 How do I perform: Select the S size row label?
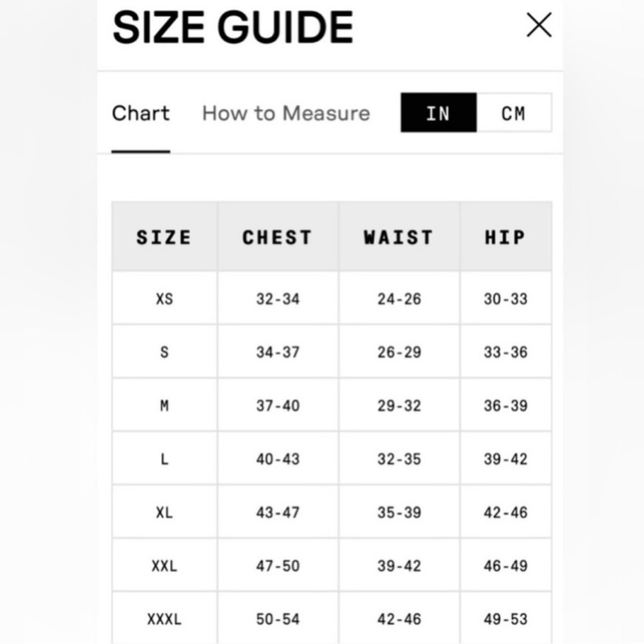point(164,352)
